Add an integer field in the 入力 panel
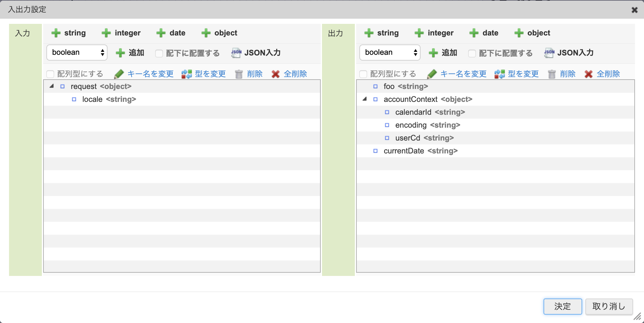 click(121, 33)
